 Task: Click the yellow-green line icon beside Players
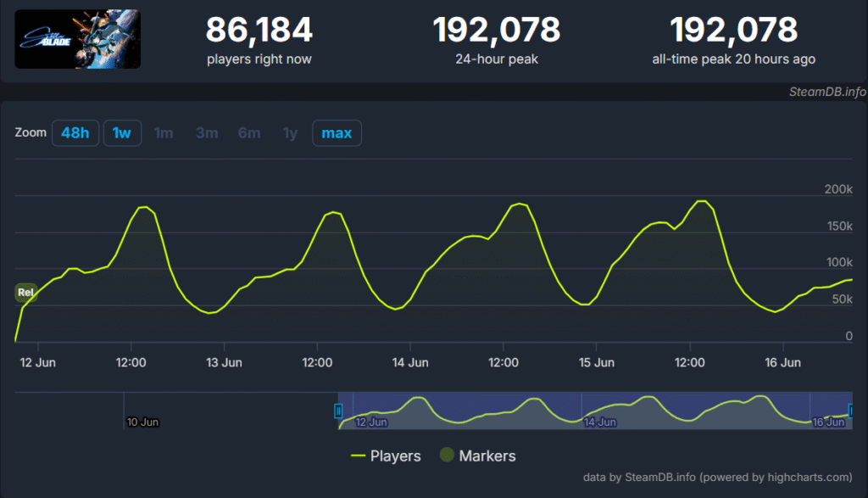(x=357, y=456)
